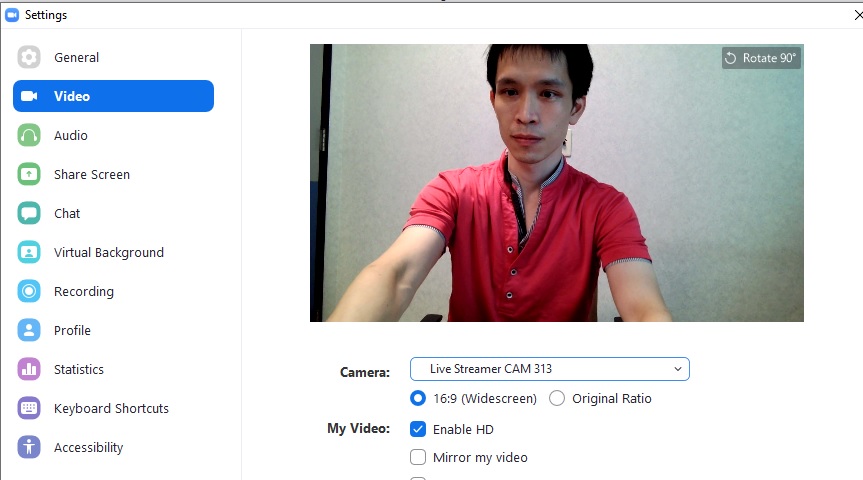The height and width of the screenshot is (480, 863).
Task: Click the Statistics bar chart icon
Action: click(29, 369)
